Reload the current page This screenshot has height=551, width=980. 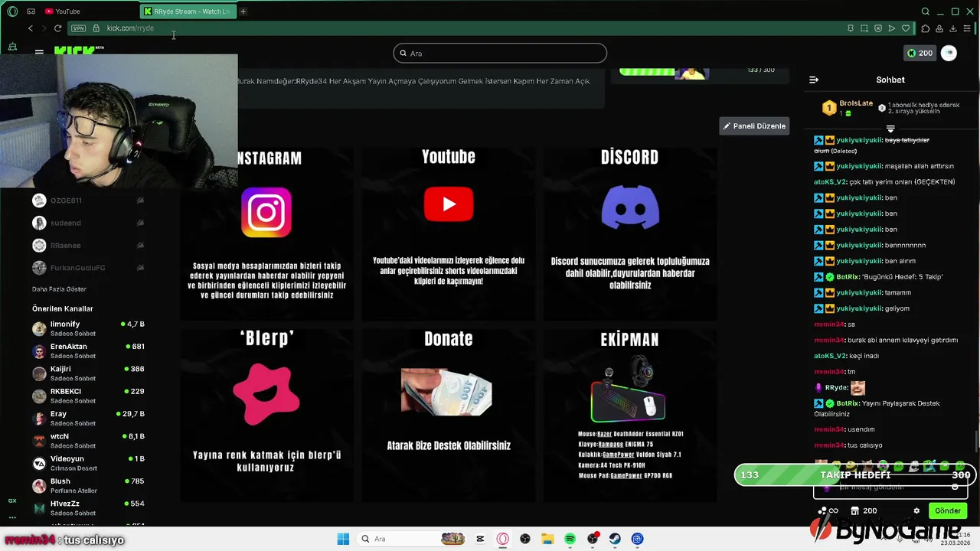click(57, 28)
